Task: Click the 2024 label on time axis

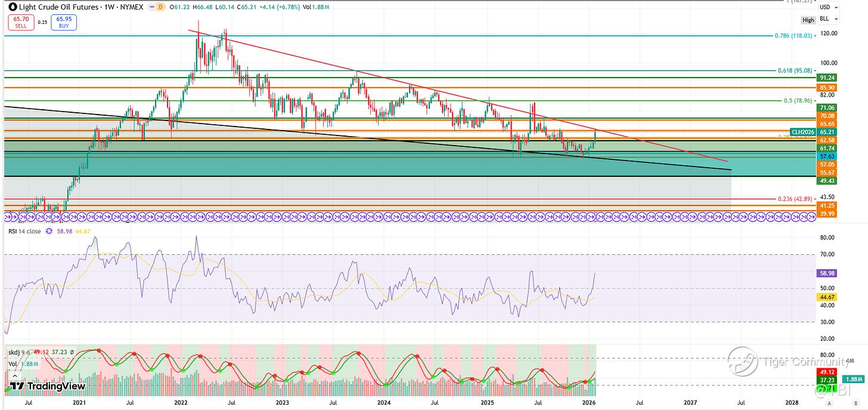Action: [384, 403]
